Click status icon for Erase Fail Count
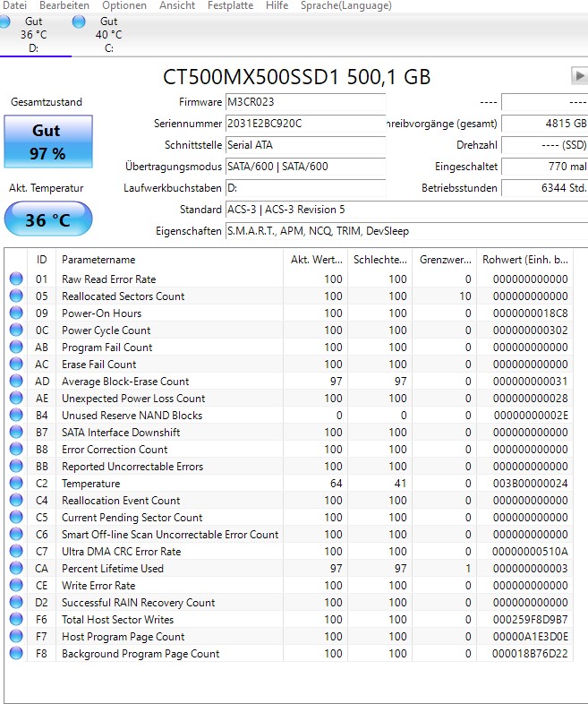Image resolution: width=588 pixels, height=704 pixels. click(x=16, y=365)
